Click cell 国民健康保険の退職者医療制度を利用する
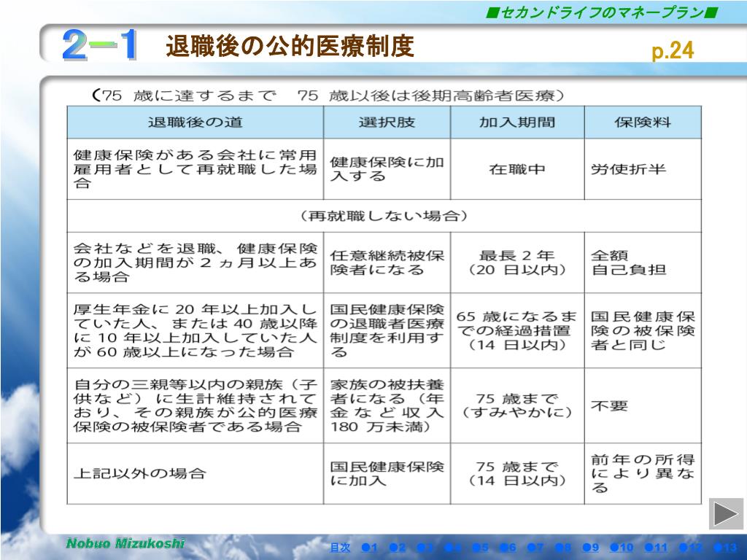Viewport: 747px width, 560px height. pyautogui.click(x=387, y=330)
